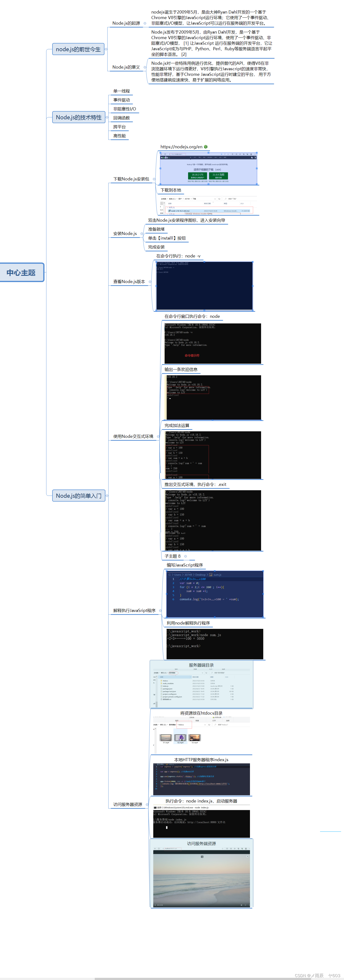Screen dimensions: 344x980
Task: Open the https://nodejs.org/en link text
Action: coord(181,147)
